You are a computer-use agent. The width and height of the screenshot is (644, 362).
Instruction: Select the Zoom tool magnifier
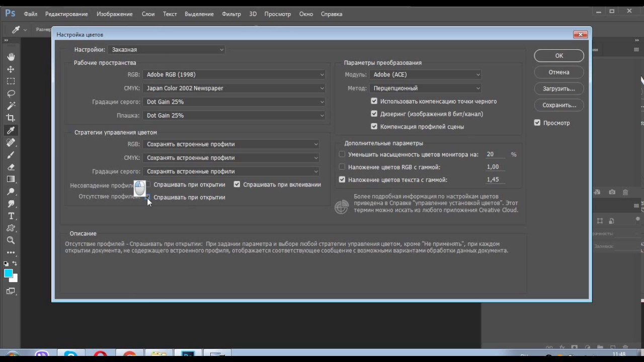[x=11, y=240]
